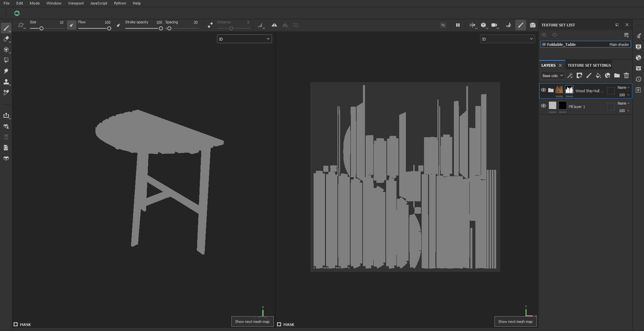Open the Mode menu
Viewport: 644px width, 331px height.
(x=35, y=3)
